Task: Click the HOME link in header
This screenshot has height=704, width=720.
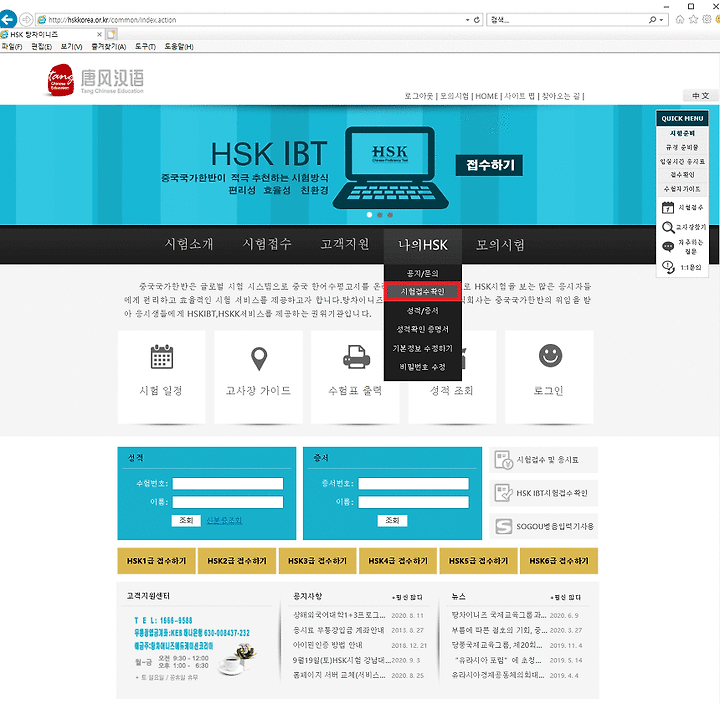Action: 486,96
